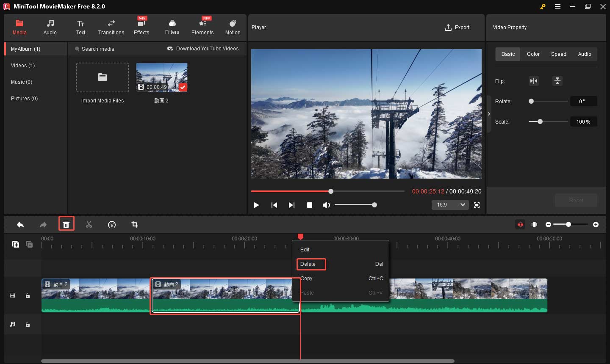Flip the clip vertically
The height and width of the screenshot is (364, 610).
pyautogui.click(x=557, y=81)
